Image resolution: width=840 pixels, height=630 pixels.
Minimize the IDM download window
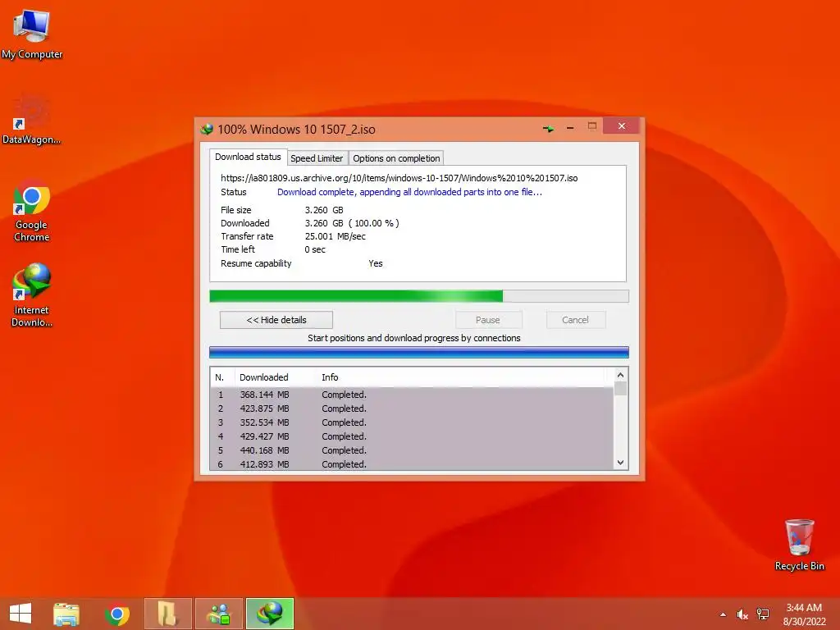[570, 128]
